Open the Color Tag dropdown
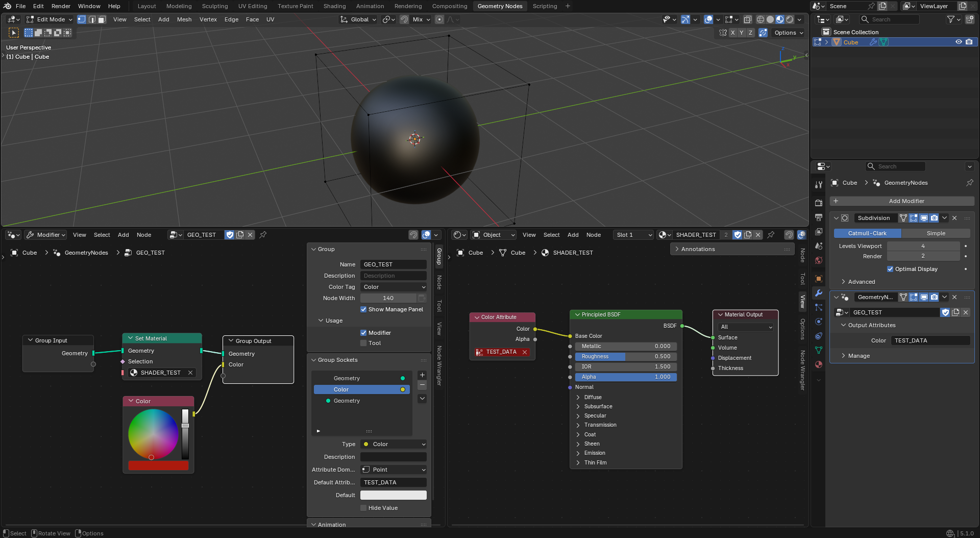The image size is (980, 538). pyautogui.click(x=394, y=287)
